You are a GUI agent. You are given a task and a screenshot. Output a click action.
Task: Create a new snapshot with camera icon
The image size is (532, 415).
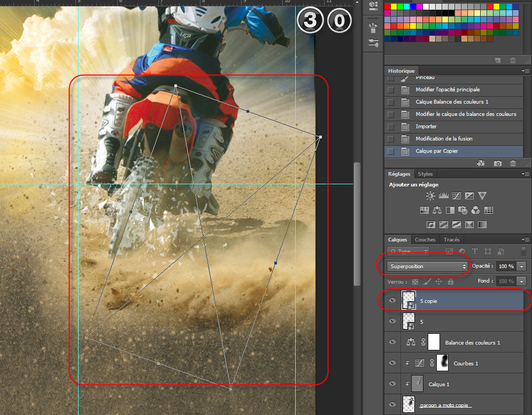(x=497, y=163)
